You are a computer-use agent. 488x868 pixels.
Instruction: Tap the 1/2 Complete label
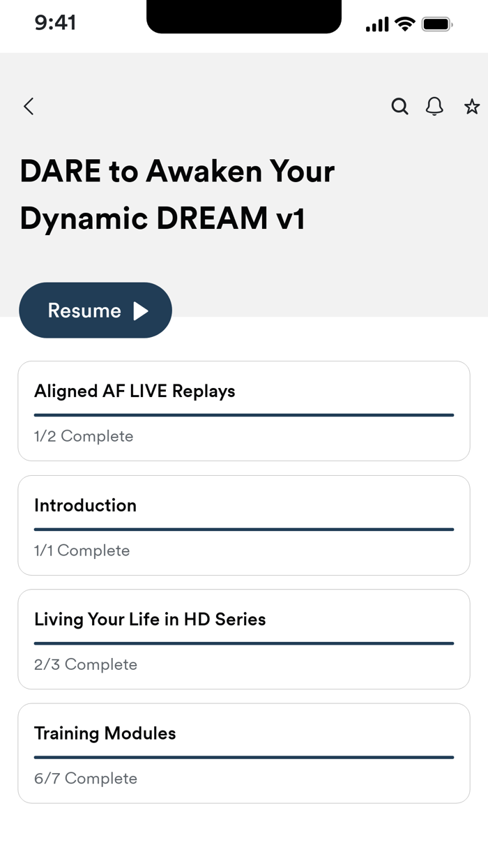(84, 435)
